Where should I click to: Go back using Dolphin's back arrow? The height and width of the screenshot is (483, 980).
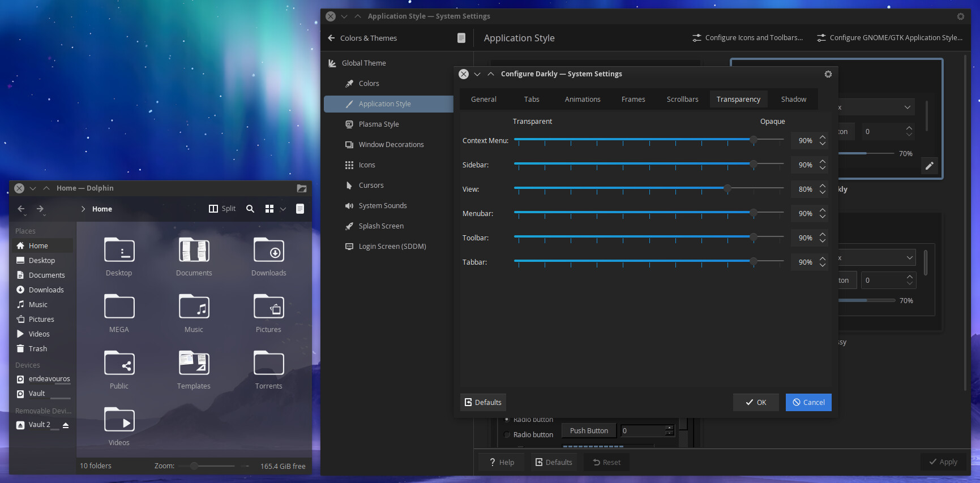(21, 209)
